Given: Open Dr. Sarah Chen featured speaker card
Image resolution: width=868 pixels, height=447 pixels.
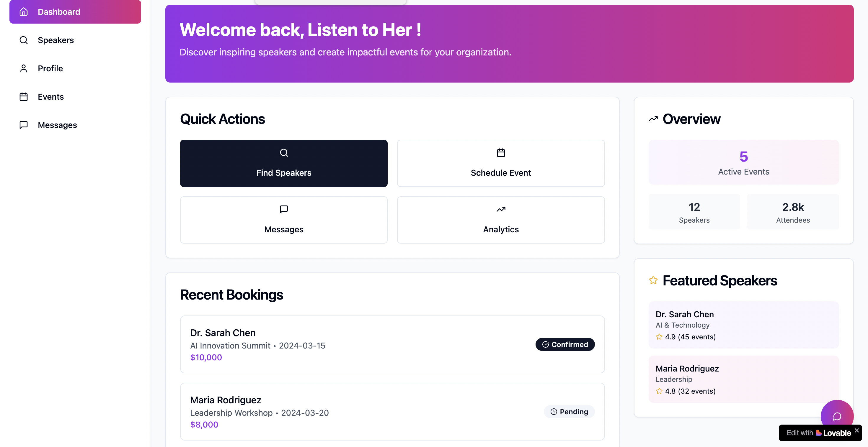Looking at the screenshot, I should pos(743,325).
